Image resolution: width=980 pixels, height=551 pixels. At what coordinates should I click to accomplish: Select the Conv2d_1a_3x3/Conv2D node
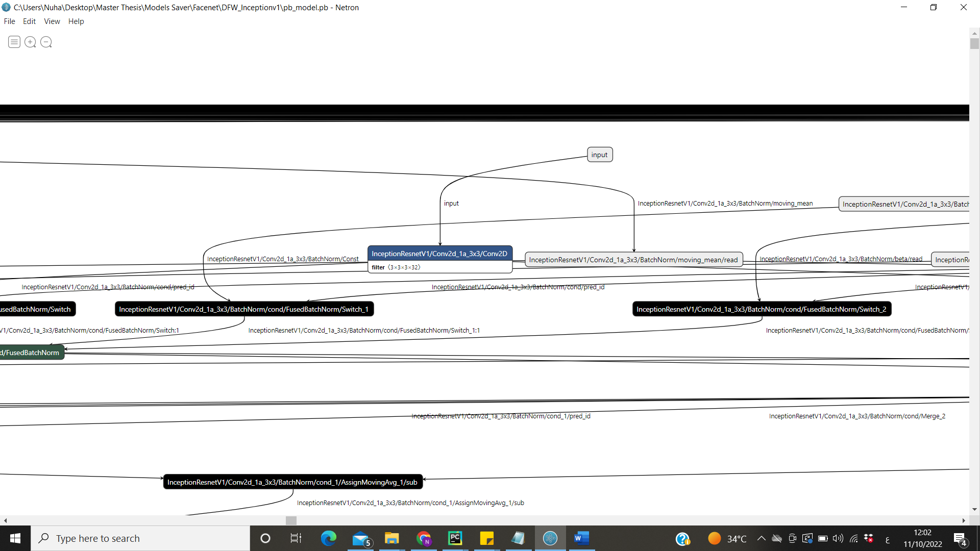click(439, 253)
